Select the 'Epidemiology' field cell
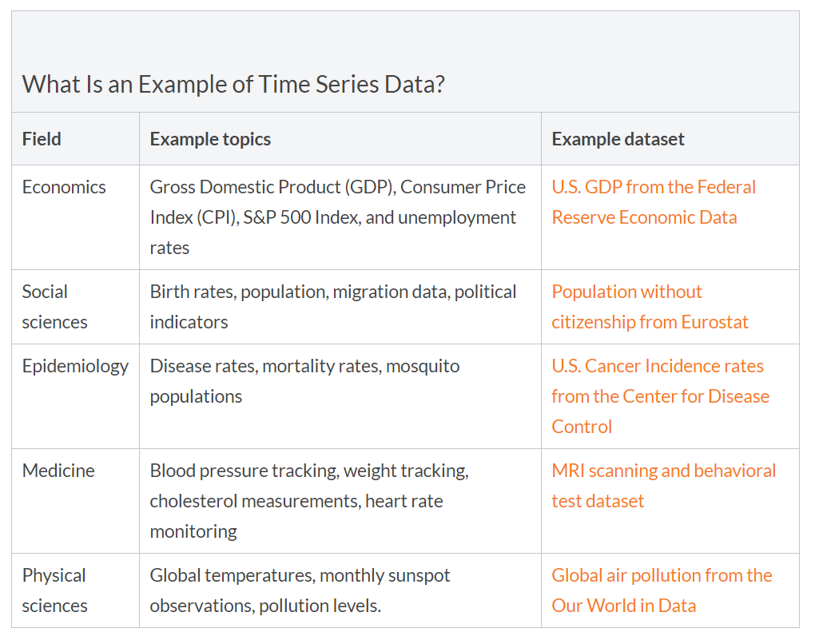 click(75, 367)
